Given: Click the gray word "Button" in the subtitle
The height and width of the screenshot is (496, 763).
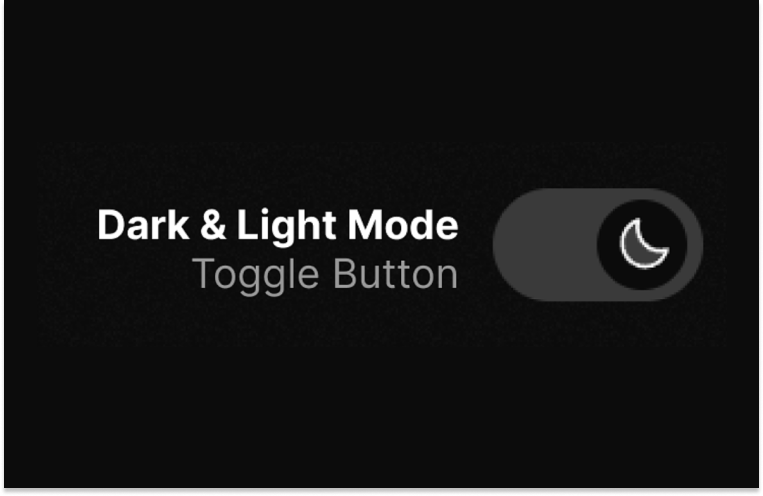Looking at the screenshot, I should point(396,275).
